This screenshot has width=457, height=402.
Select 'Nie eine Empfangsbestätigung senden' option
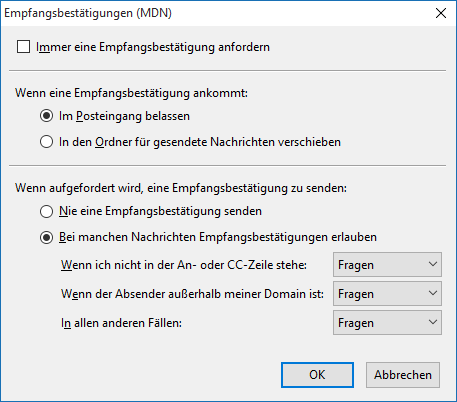(x=46, y=211)
